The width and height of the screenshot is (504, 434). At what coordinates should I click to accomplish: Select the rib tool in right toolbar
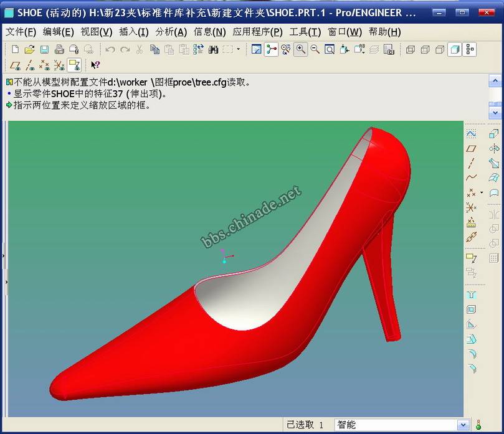tap(471, 324)
